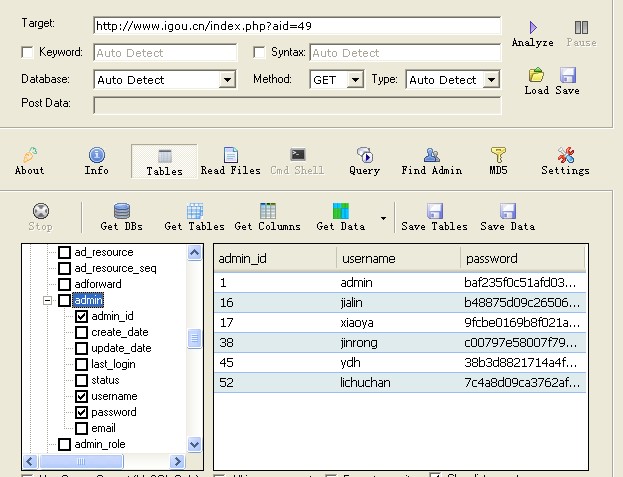Uncheck the username column checkbox

point(81,396)
